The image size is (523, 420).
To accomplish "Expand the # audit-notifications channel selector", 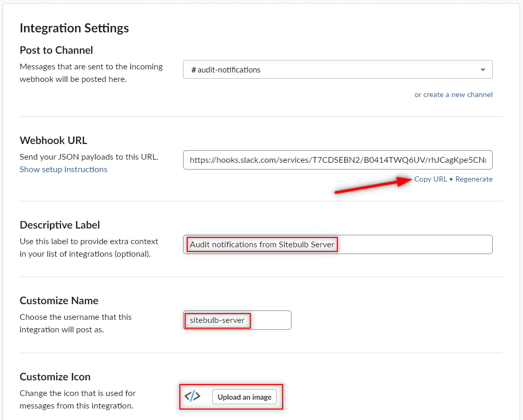I will [x=337, y=69].
